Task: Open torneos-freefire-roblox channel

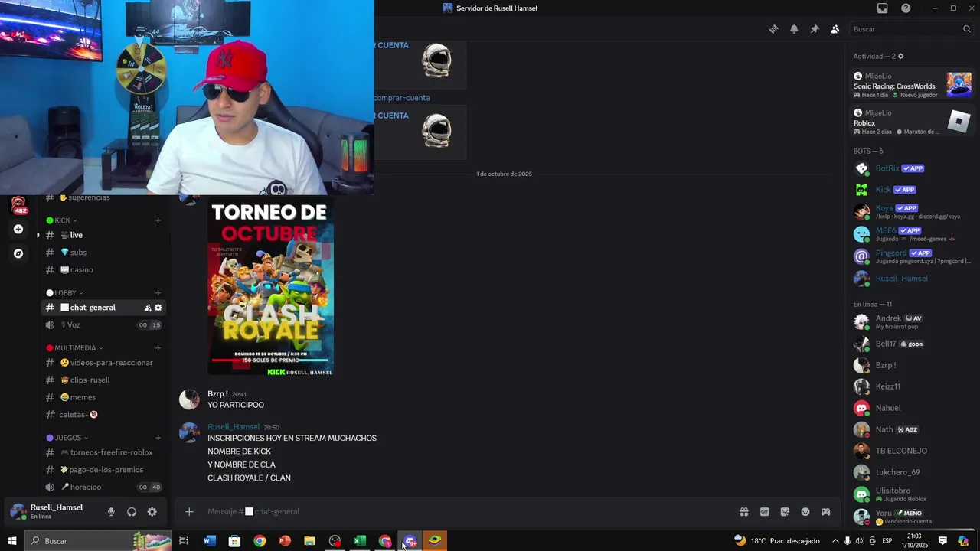Action: 103,452
